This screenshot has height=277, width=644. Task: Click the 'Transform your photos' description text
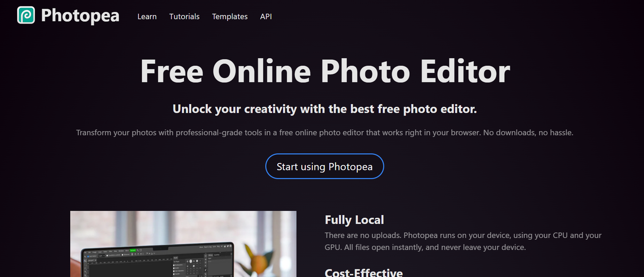click(325, 133)
